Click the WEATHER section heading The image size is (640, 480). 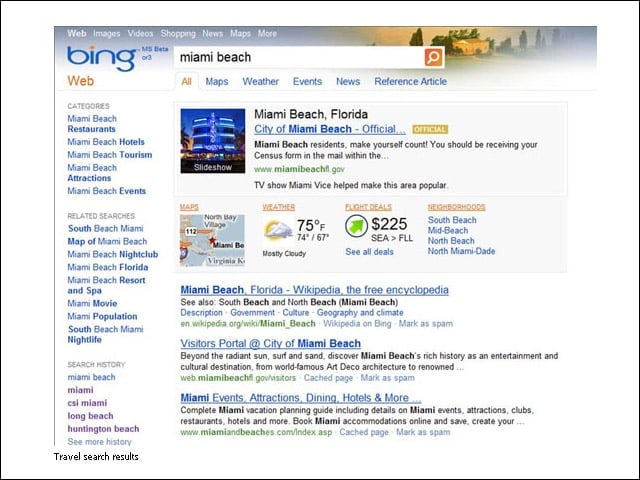279,207
